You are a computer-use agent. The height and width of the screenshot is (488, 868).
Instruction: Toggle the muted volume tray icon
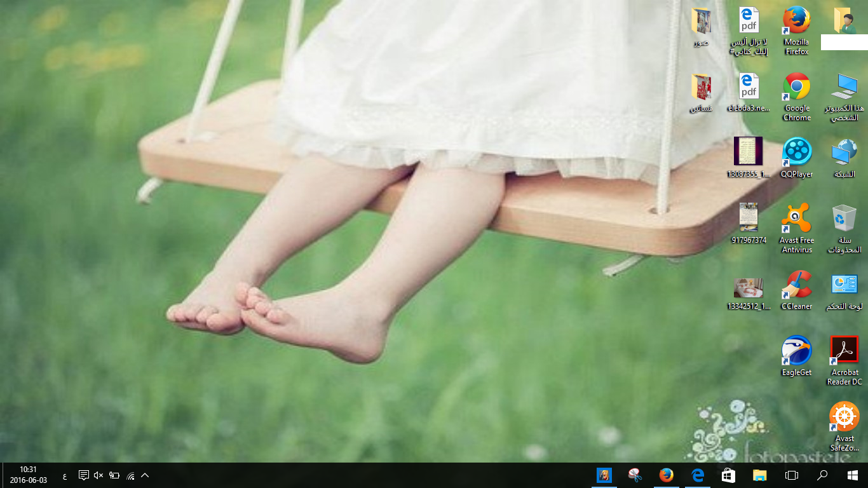click(x=98, y=475)
